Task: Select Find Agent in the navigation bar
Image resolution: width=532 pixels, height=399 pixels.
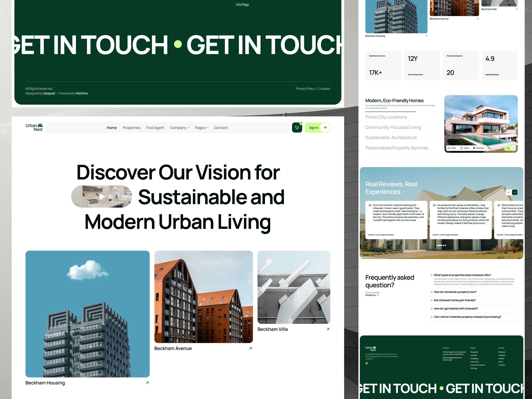Action: coord(155,128)
